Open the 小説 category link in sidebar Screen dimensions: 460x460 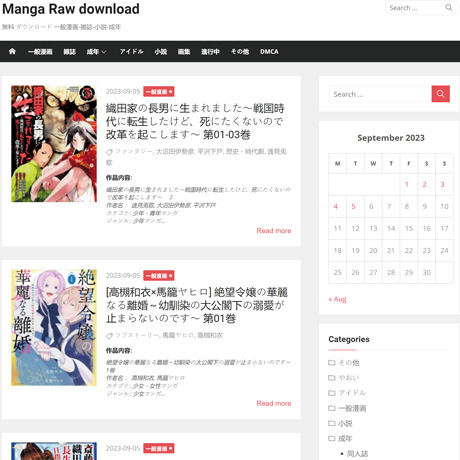[x=345, y=423]
